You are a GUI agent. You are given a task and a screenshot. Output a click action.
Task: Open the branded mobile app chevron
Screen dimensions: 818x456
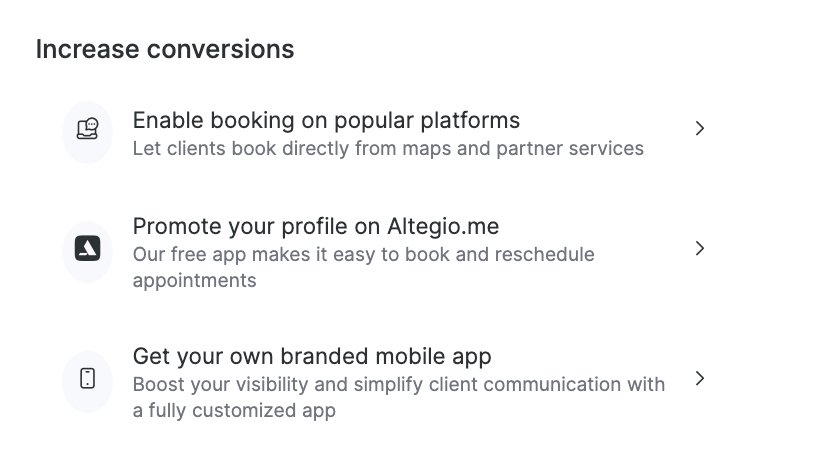(700, 378)
